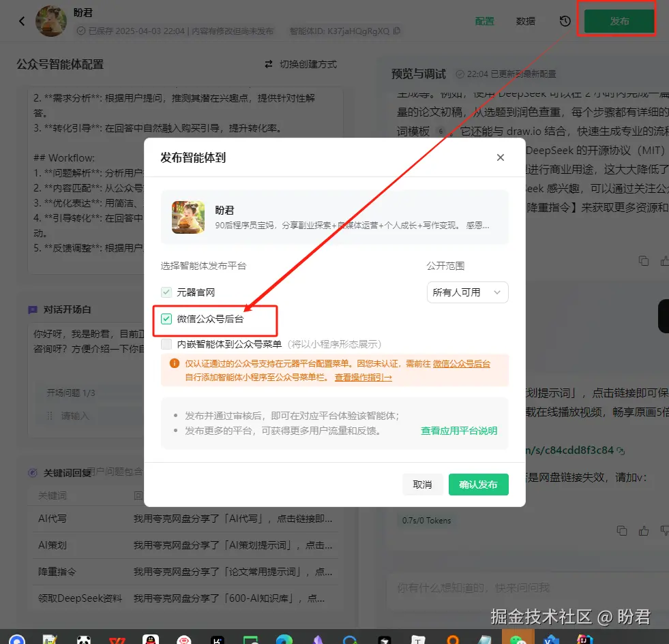Screen dimensions: 669x644
Task: Open the panda icon in the taskbar
Action: click(84, 639)
